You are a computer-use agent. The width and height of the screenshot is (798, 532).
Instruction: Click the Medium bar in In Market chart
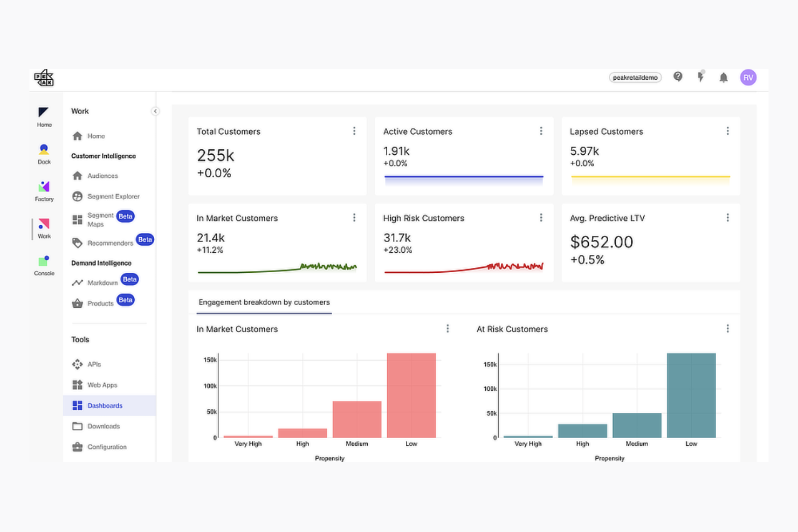(357, 419)
